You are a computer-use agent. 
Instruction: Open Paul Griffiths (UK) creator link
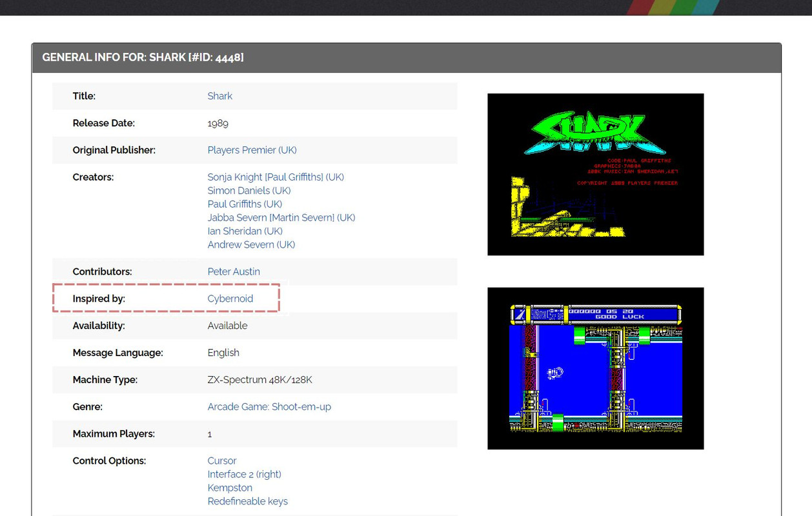click(x=245, y=204)
